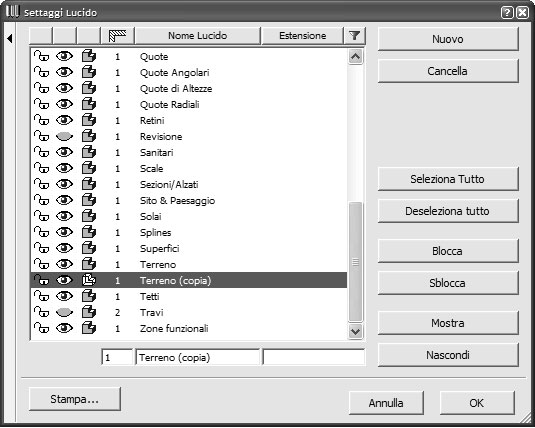The image size is (535, 428).
Task: Click the Terreno (copia) name input field
Action: coord(197,357)
